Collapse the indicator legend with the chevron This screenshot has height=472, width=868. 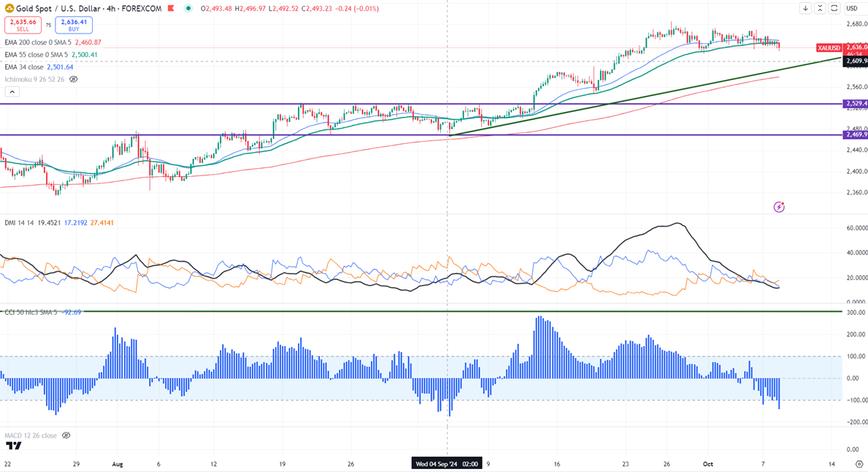click(12, 92)
